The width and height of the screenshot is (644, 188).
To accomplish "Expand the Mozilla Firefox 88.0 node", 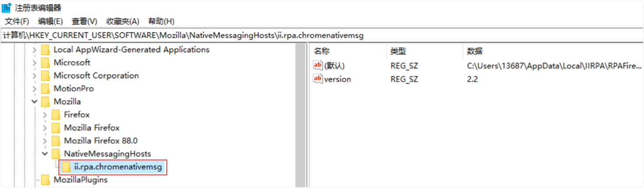I will pyautogui.click(x=45, y=141).
